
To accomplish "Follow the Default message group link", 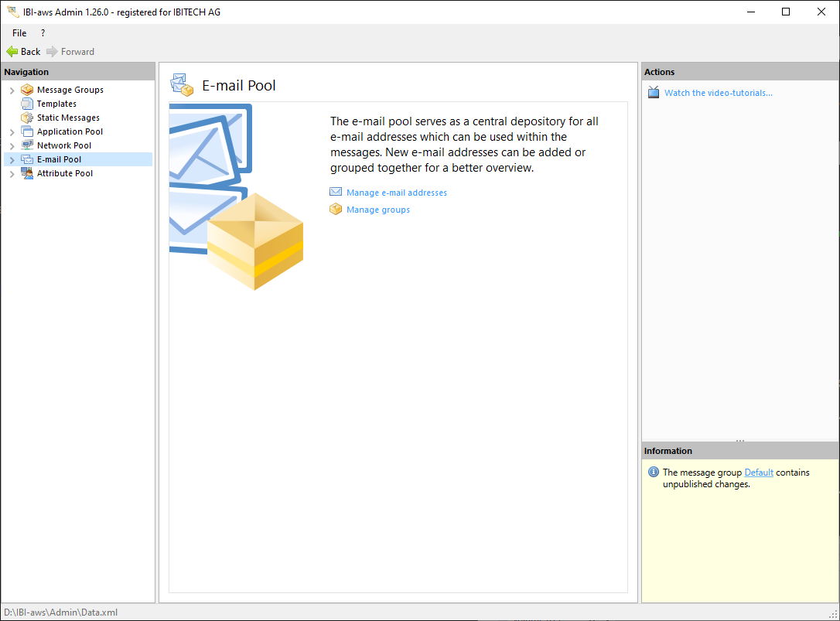I will (759, 473).
